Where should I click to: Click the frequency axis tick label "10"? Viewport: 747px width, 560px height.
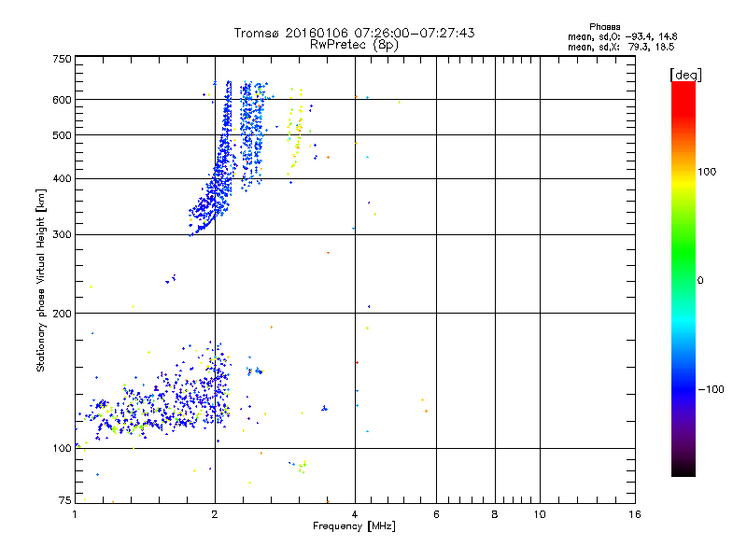coord(540,514)
